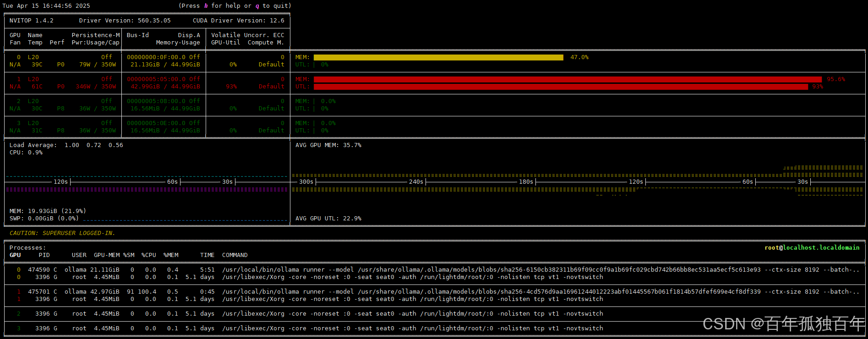Click the 'Compute M.' column header
This screenshot has height=339, width=868.
(266, 43)
